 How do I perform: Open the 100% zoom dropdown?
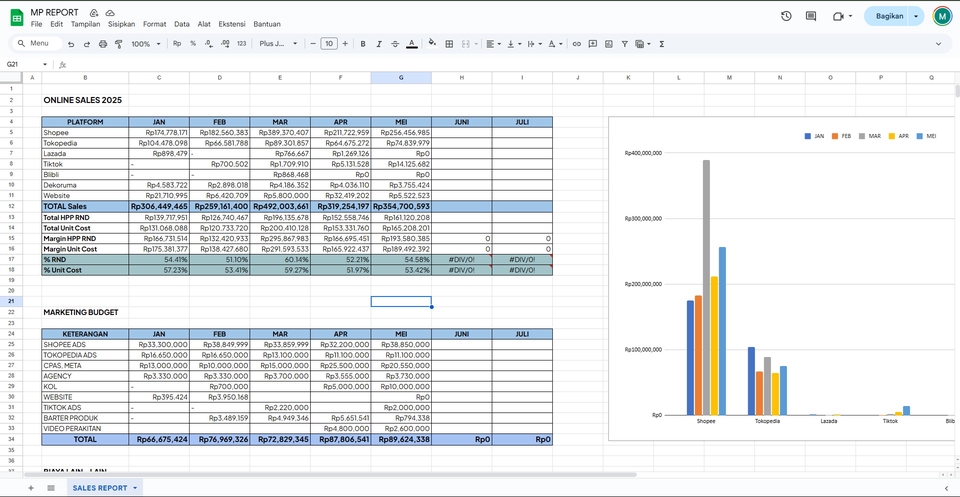coord(146,44)
